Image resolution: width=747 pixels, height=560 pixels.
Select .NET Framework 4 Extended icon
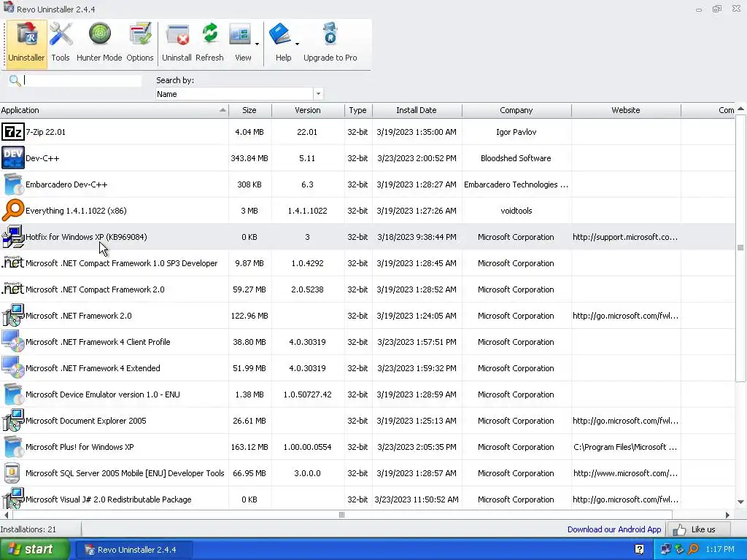(x=13, y=368)
